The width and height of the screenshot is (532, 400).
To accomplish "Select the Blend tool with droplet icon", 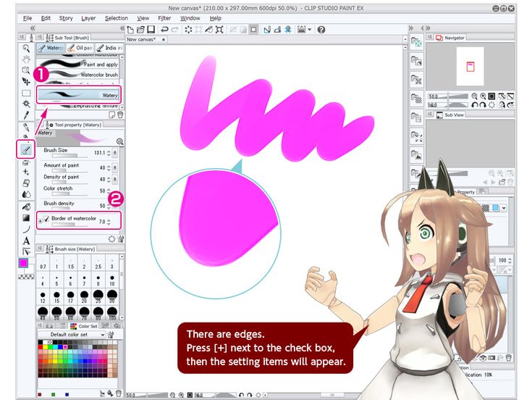I will tap(26, 195).
